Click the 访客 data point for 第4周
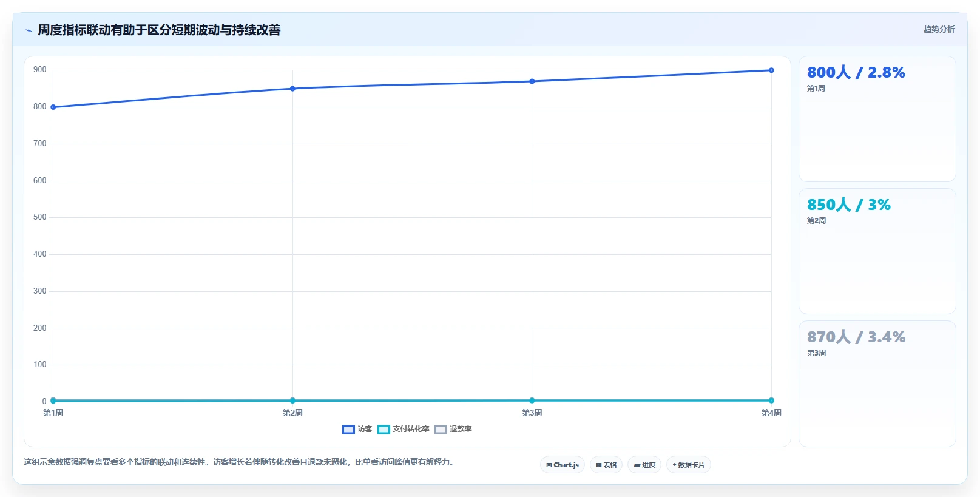 pos(771,70)
